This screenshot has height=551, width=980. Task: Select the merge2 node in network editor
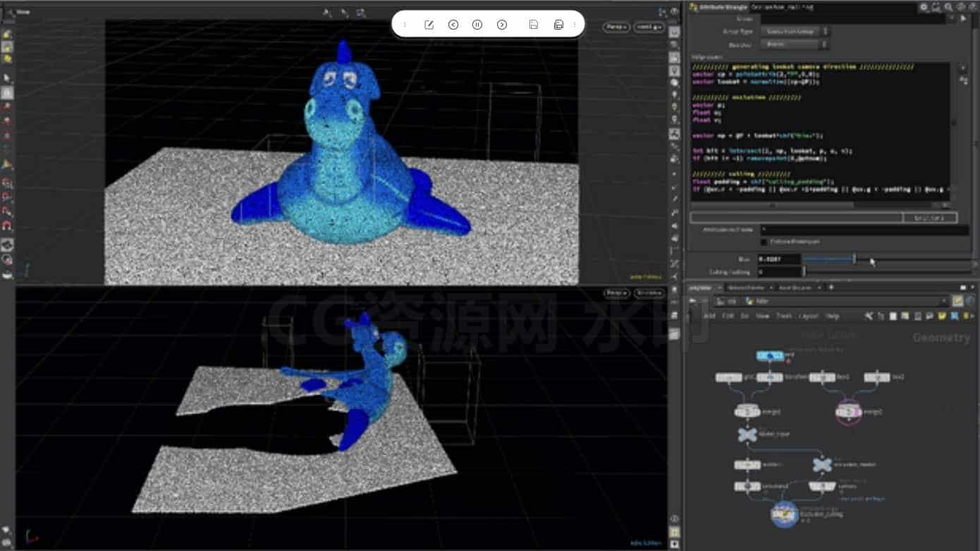[848, 411]
